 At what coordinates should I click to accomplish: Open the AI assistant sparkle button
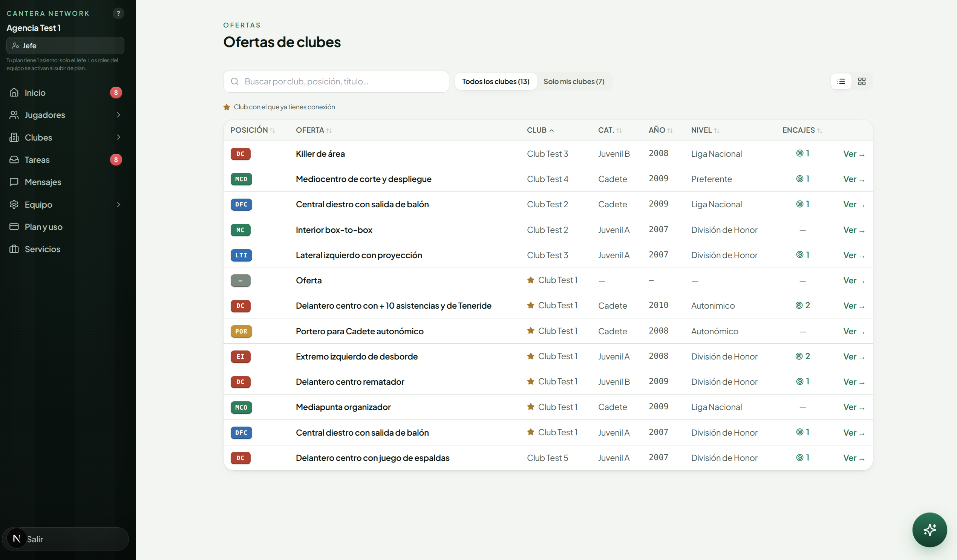pos(929,529)
